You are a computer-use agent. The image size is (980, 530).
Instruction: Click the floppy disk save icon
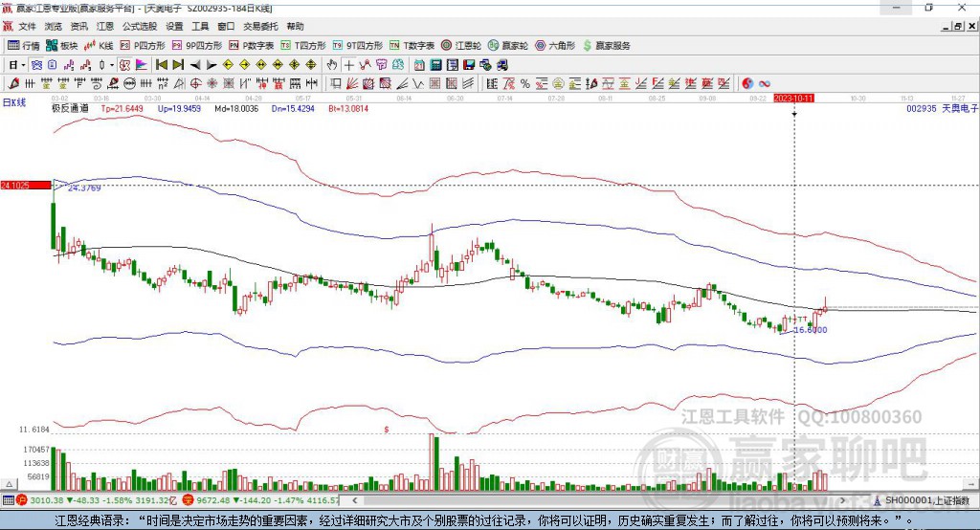coord(469,65)
